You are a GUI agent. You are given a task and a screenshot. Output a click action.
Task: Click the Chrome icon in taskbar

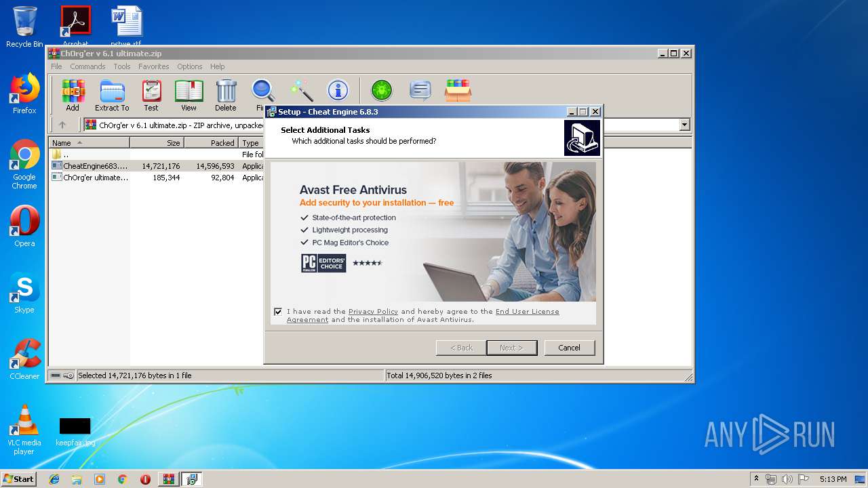click(x=123, y=479)
